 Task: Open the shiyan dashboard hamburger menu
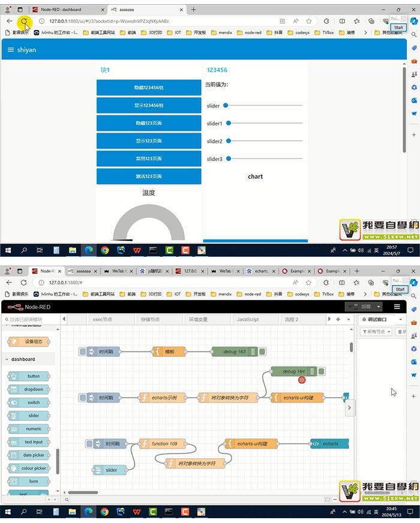[11, 50]
